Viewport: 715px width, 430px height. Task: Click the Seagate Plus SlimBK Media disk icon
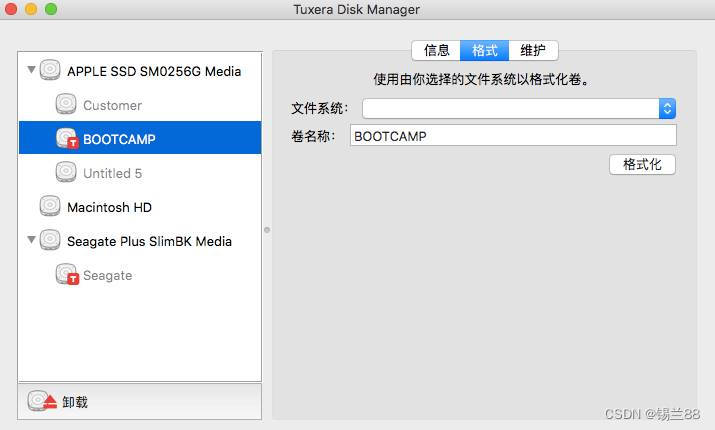click(50, 240)
